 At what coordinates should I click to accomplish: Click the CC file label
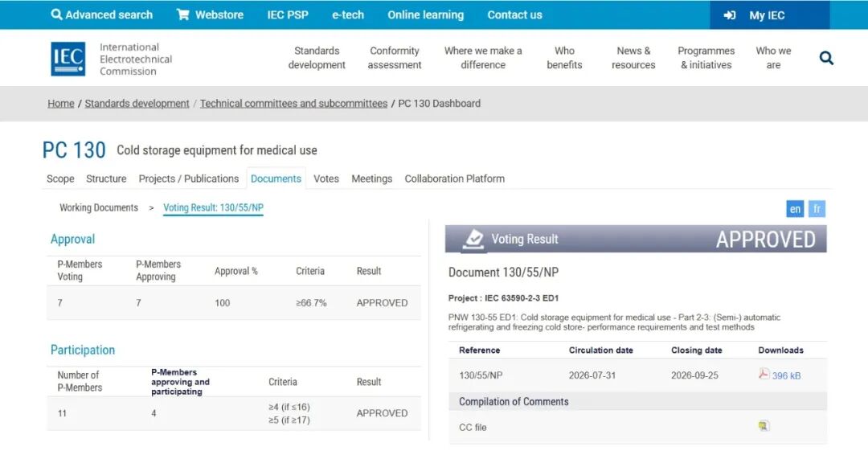click(x=473, y=428)
